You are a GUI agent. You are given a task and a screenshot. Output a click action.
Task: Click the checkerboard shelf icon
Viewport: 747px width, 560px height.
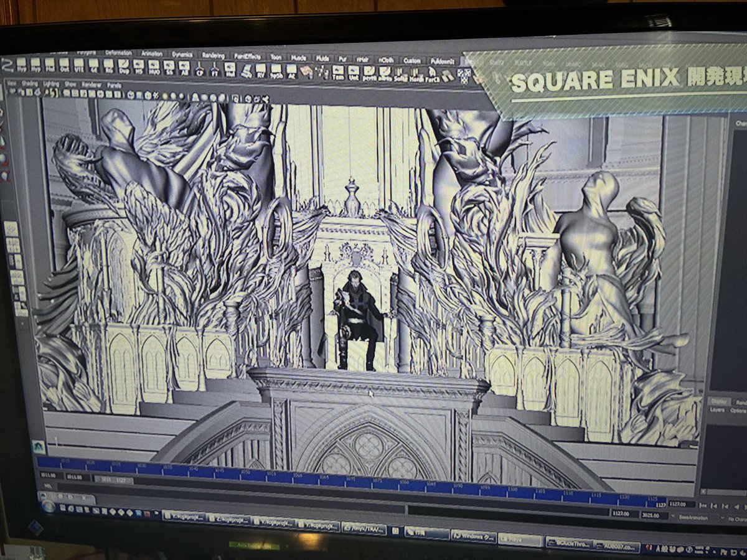[x=464, y=75]
